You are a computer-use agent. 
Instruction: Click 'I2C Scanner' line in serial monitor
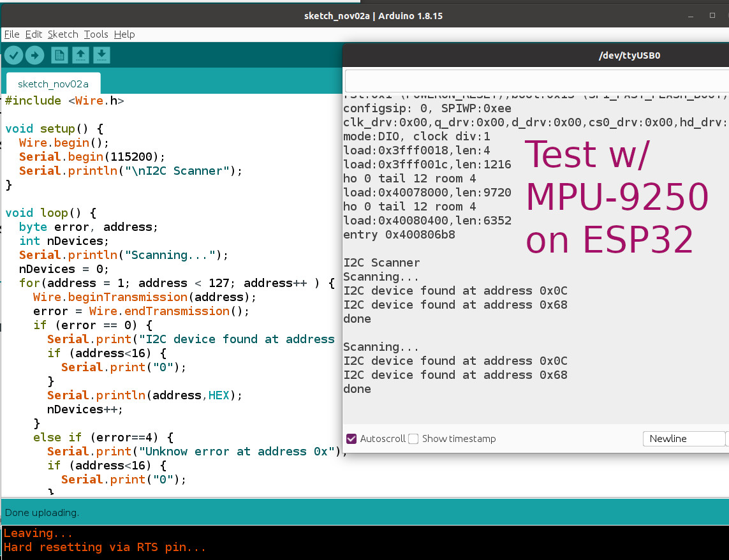(381, 263)
